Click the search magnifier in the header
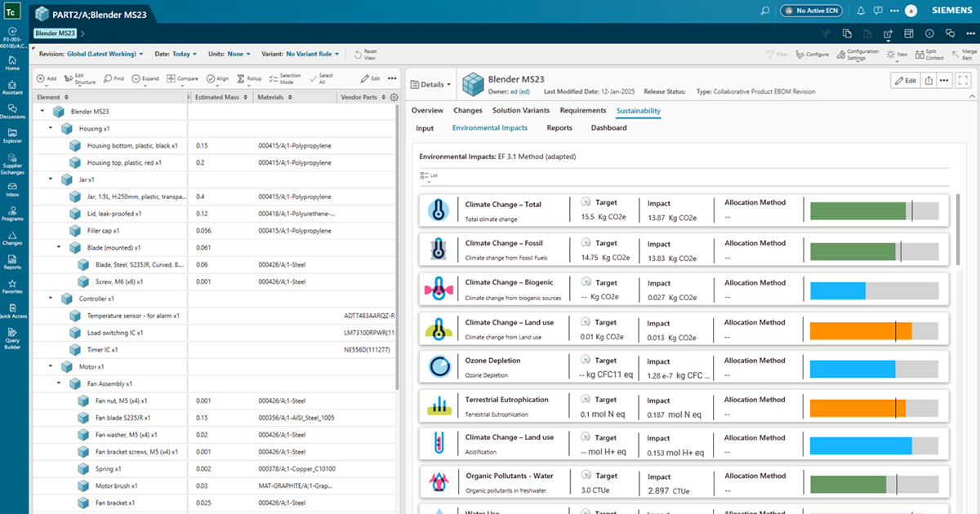This screenshot has width=980, height=514. pyautogui.click(x=764, y=11)
